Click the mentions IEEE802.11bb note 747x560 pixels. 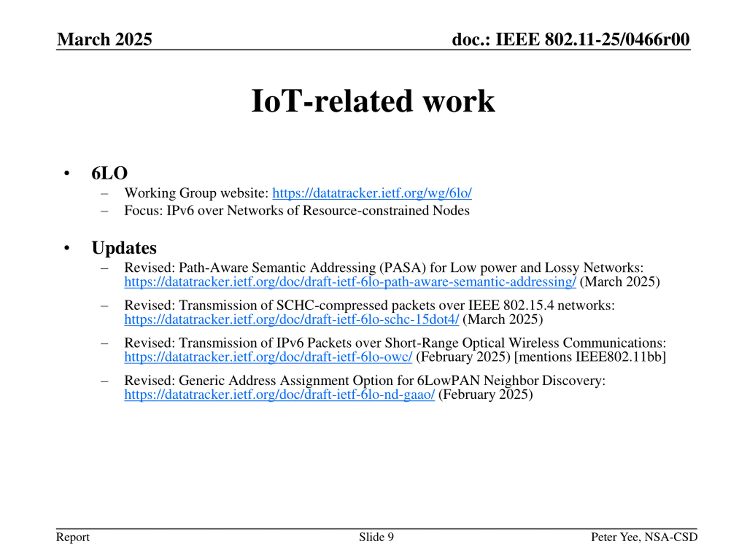(590, 357)
